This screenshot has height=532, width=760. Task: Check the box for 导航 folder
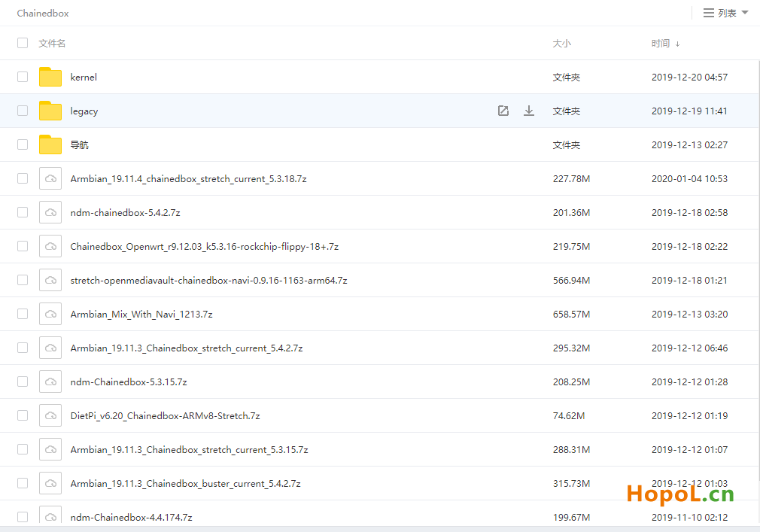tap(23, 145)
